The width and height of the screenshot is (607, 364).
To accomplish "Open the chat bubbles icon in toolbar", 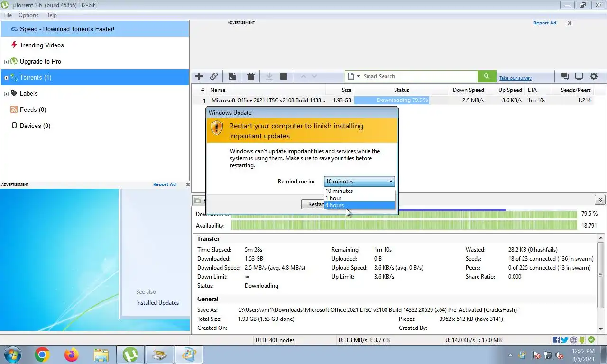I will [x=565, y=76].
